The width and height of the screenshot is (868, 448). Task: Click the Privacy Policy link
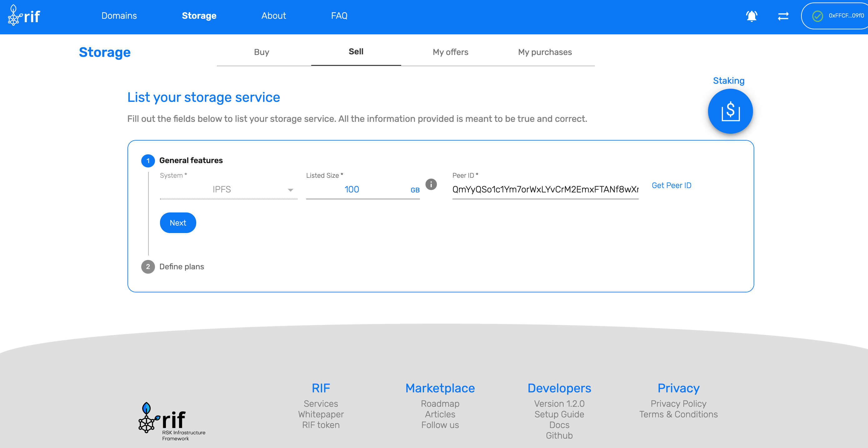tap(679, 404)
